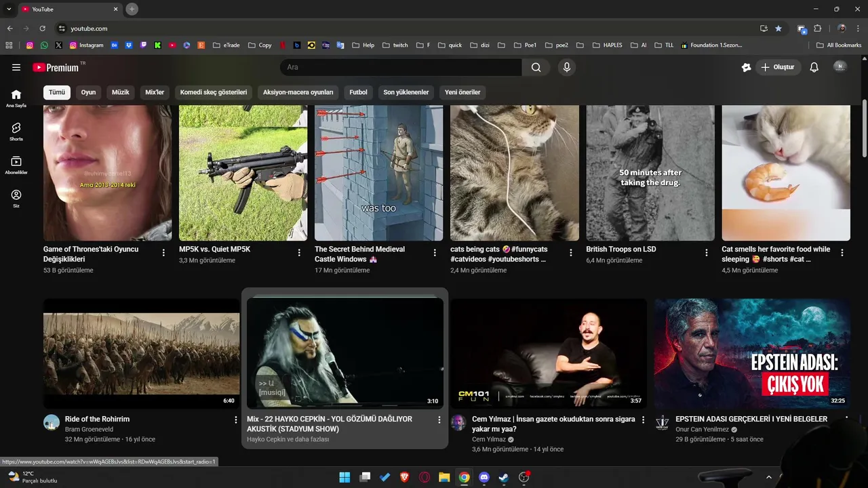Click the sparkle icon beside Oluştur
The height and width of the screenshot is (488, 868).
(747, 67)
